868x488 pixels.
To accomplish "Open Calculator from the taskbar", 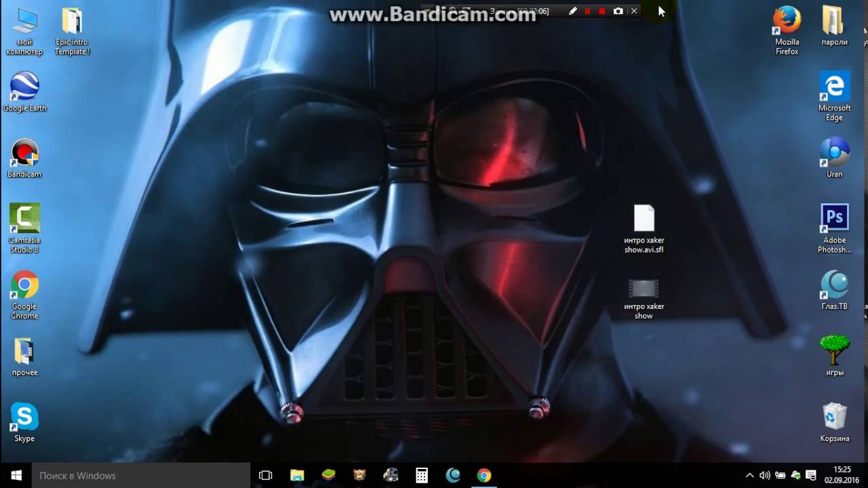I will (x=422, y=475).
